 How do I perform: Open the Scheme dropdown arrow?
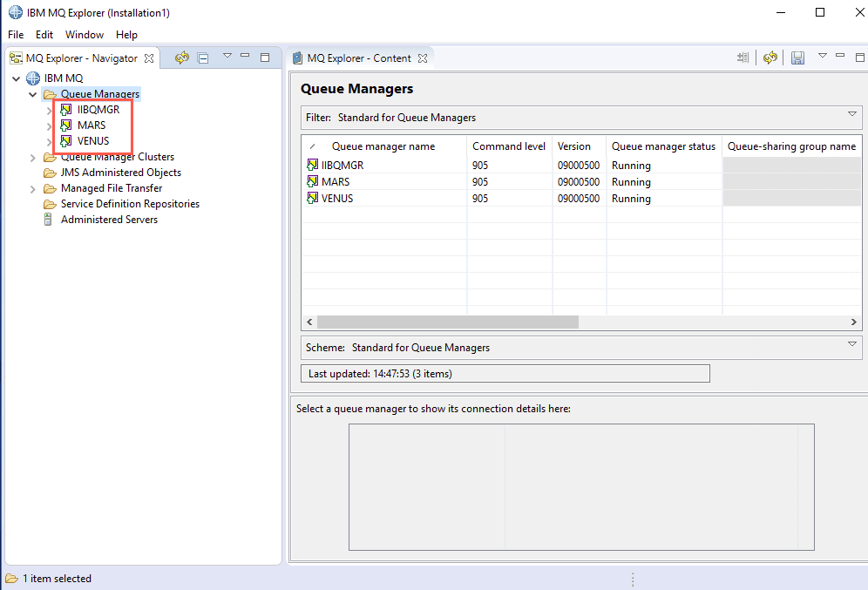pyautogui.click(x=852, y=344)
